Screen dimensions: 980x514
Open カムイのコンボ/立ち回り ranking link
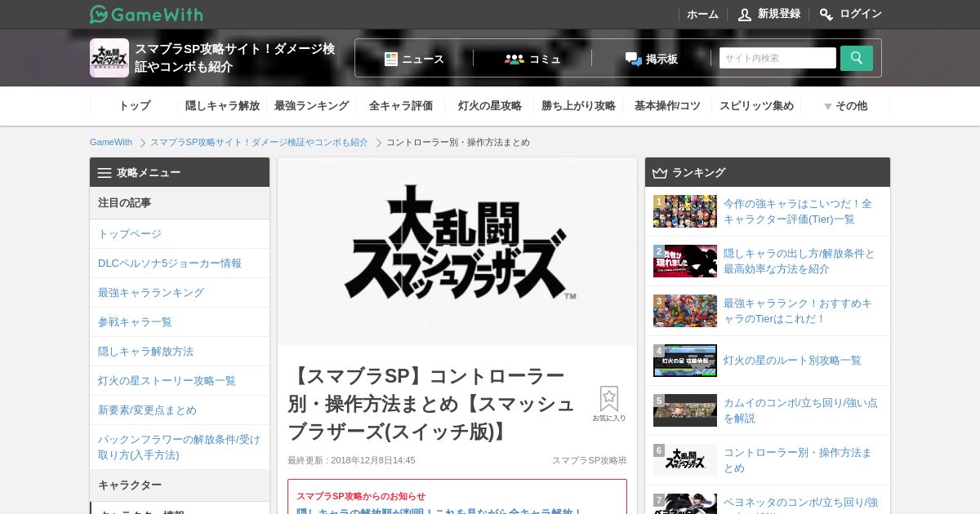(x=800, y=410)
